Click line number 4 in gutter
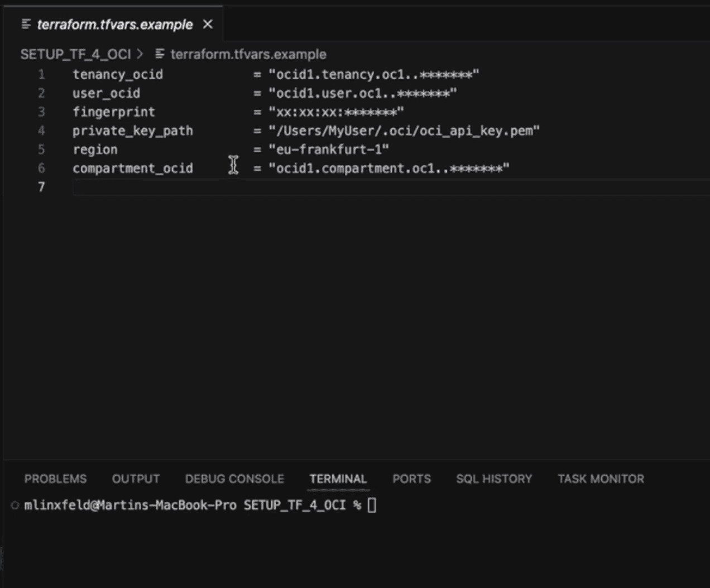The width and height of the screenshot is (710, 588). point(41,131)
